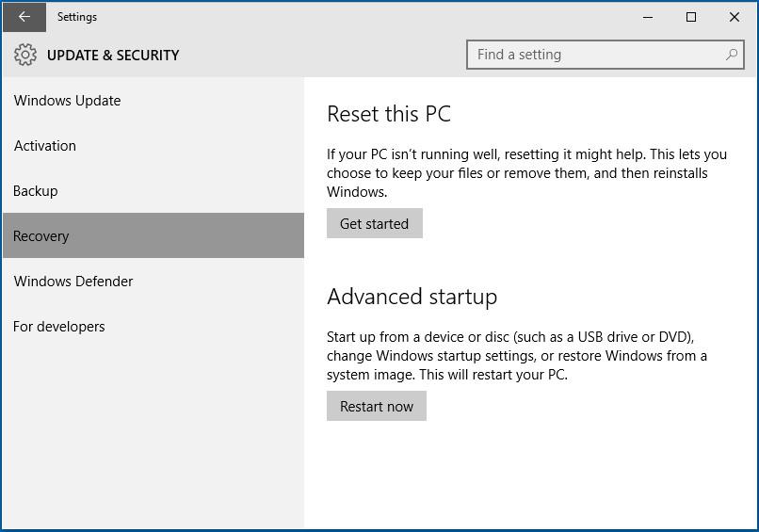Minimize the Settings window
Screen dimensions: 759x532
coord(648,17)
